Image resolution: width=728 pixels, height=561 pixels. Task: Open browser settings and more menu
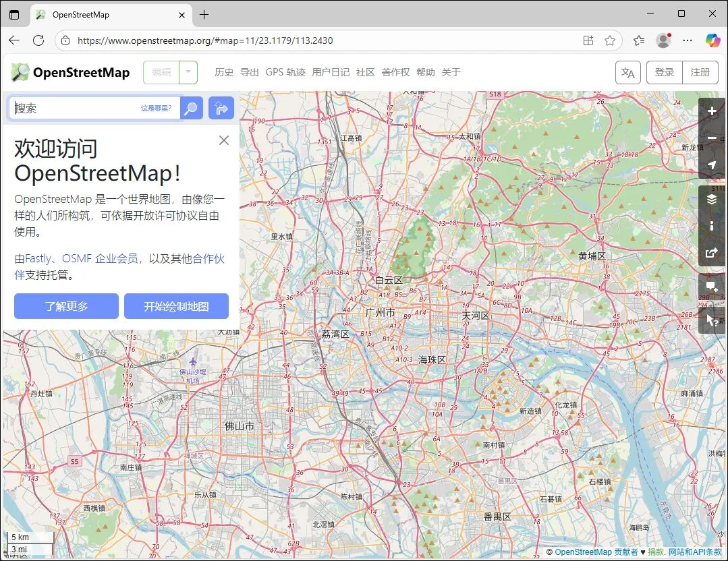[x=688, y=40]
